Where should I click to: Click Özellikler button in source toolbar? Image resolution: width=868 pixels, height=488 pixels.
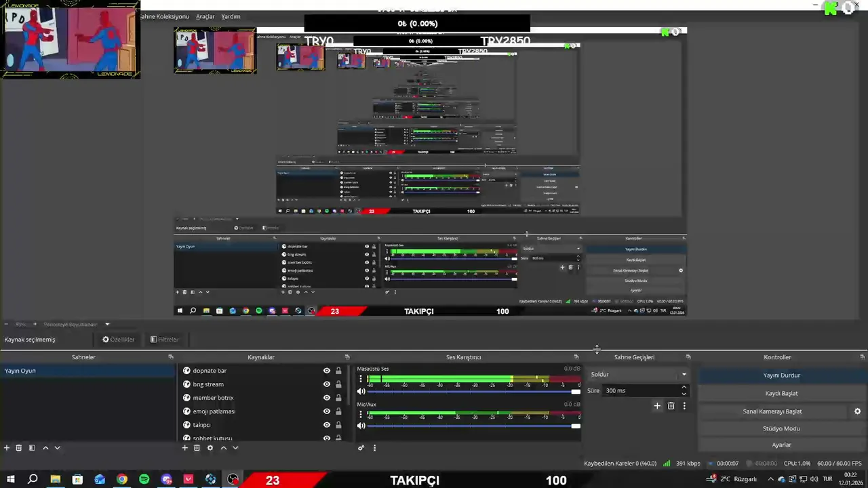119,340
